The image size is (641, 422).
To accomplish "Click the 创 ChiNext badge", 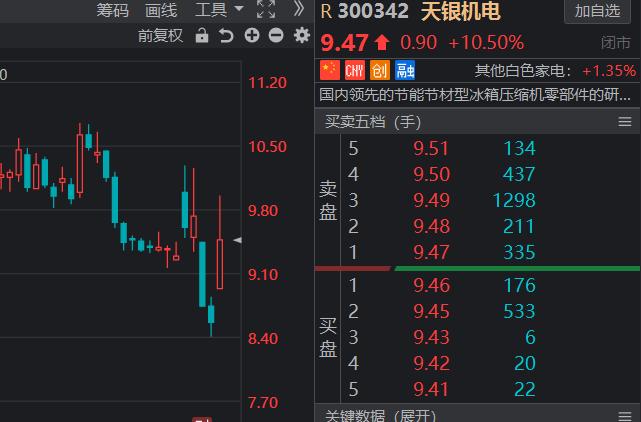I will coord(379,70).
